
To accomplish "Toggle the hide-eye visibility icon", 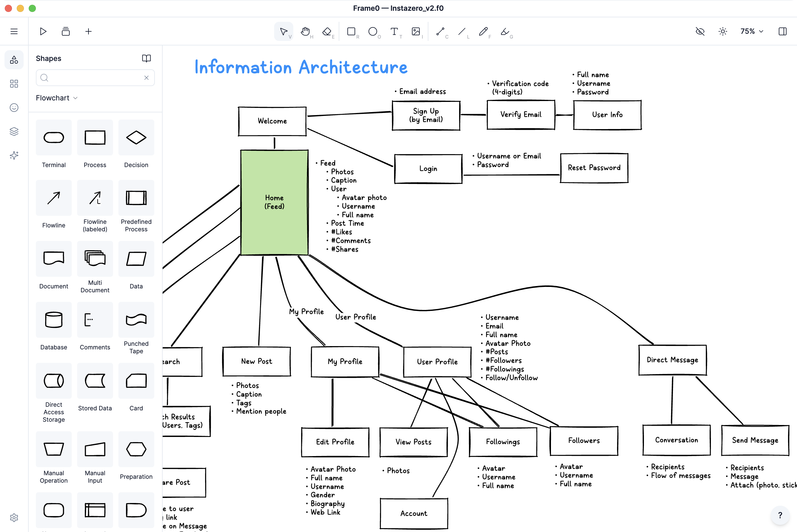I will (x=700, y=32).
